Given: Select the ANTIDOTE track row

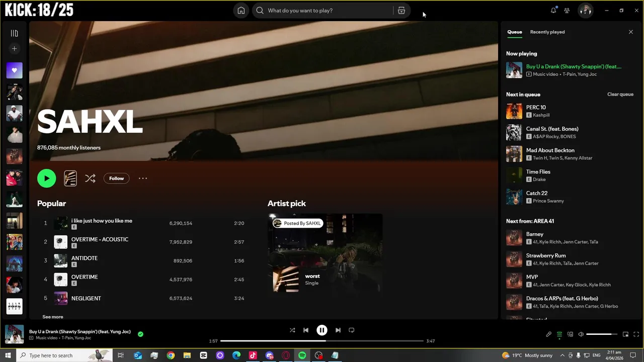Looking at the screenshot, I should (143, 260).
